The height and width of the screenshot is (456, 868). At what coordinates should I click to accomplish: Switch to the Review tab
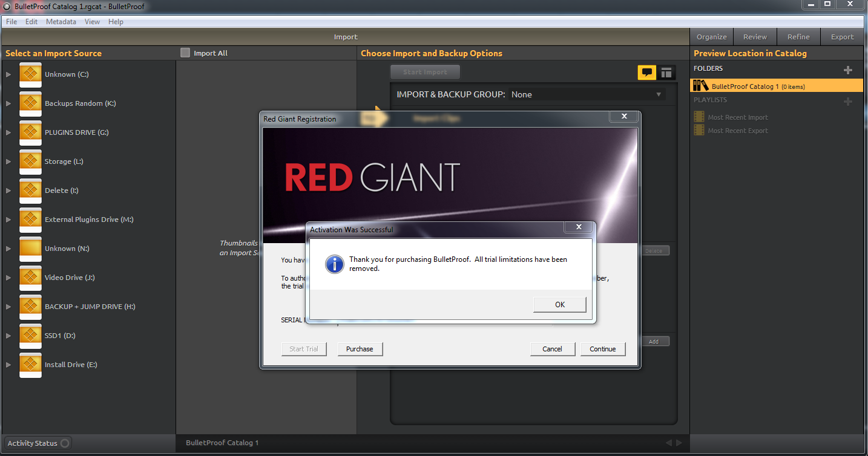755,37
